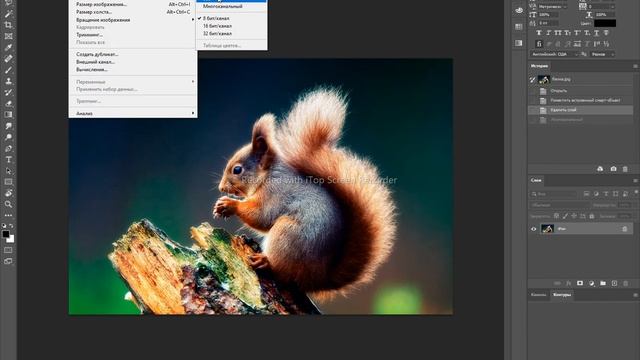Enable Quick Mask mode icon
The height and width of the screenshot is (360, 640).
tap(8, 250)
